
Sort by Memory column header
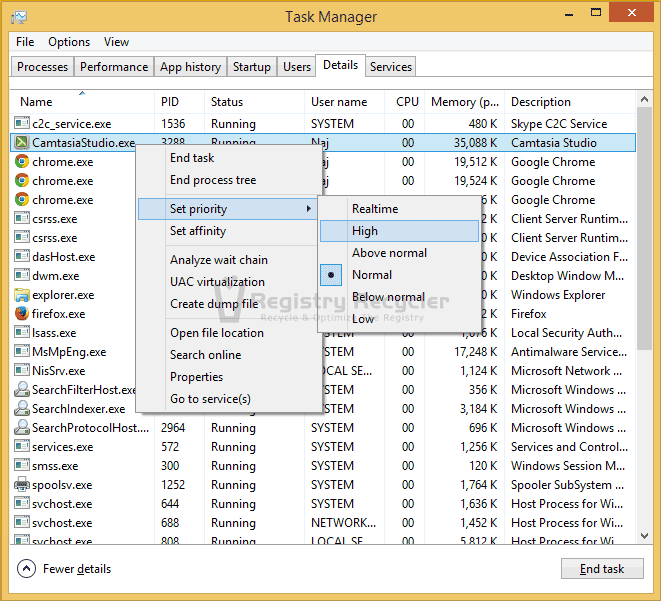click(x=464, y=102)
